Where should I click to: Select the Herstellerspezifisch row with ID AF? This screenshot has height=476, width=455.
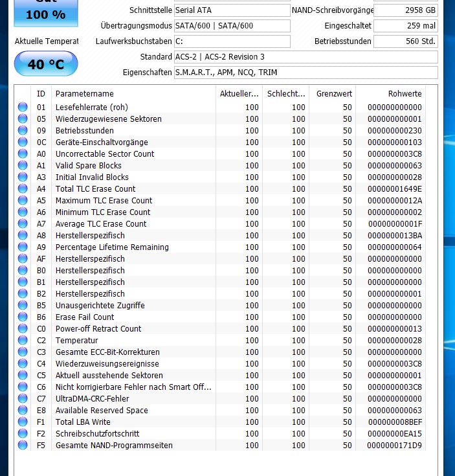click(220, 258)
